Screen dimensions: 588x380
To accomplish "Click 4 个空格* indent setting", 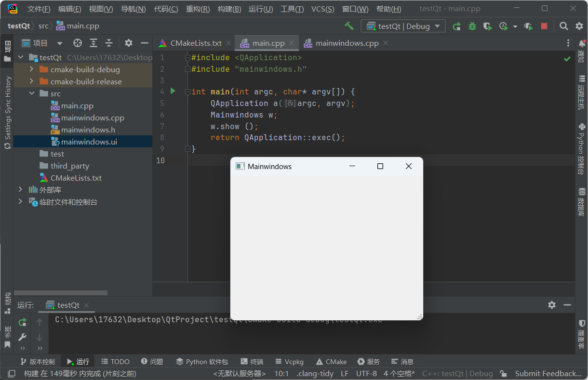I will 399,374.
